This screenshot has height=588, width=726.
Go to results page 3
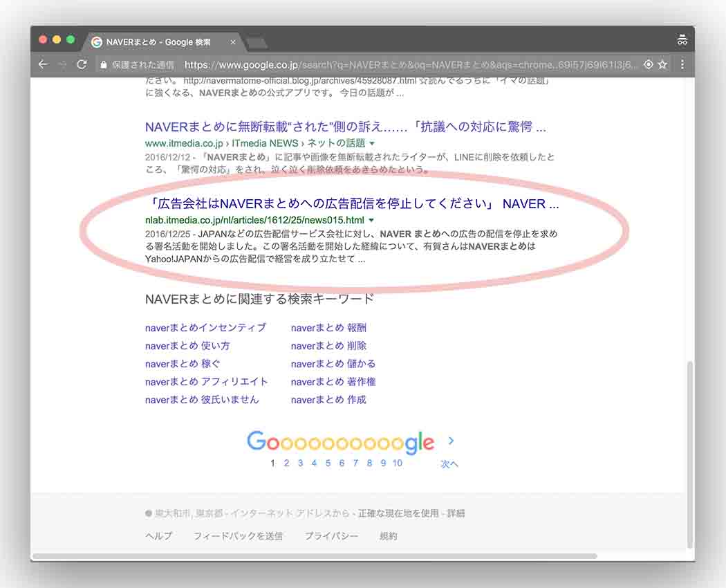click(301, 463)
